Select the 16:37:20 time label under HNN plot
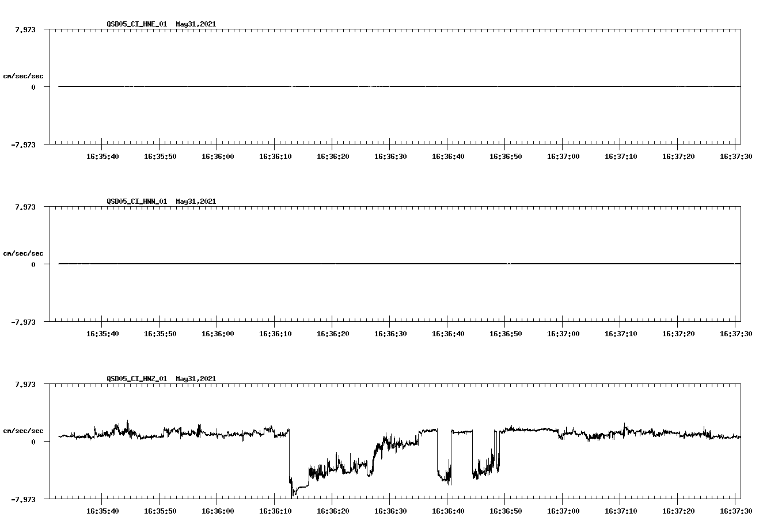Viewport: 782px width, 532px height. pos(678,334)
